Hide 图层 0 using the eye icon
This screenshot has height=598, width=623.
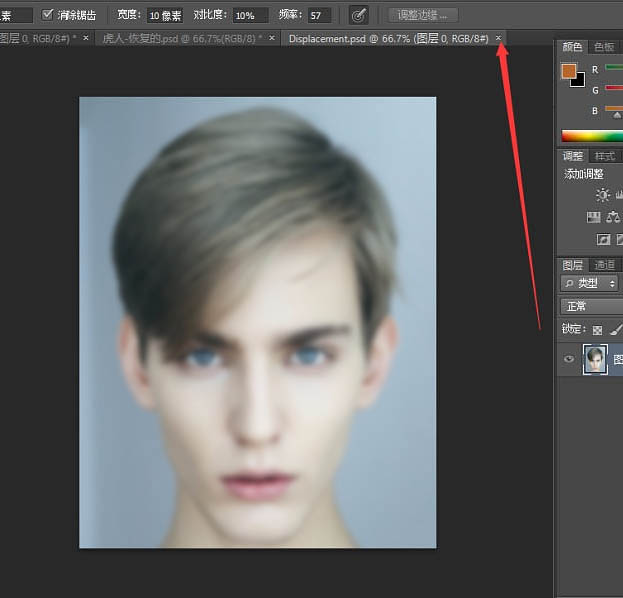click(x=569, y=359)
